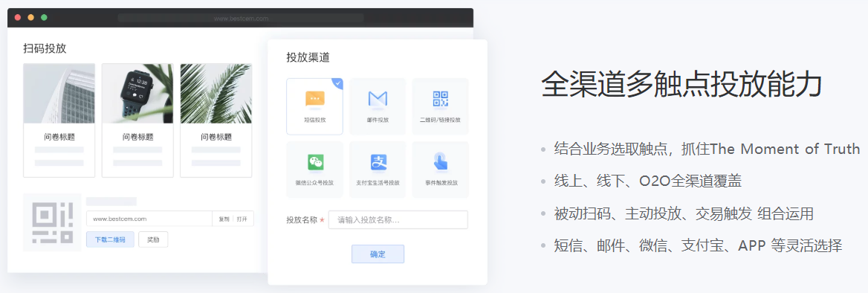
Task: Open the building survey thumbnail
Action: click(59, 93)
